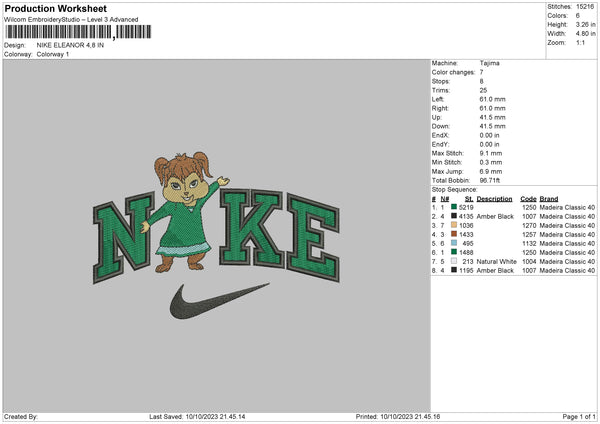The image size is (600, 424).
Task: Click the 'Brand' column header
Action: [549, 199]
